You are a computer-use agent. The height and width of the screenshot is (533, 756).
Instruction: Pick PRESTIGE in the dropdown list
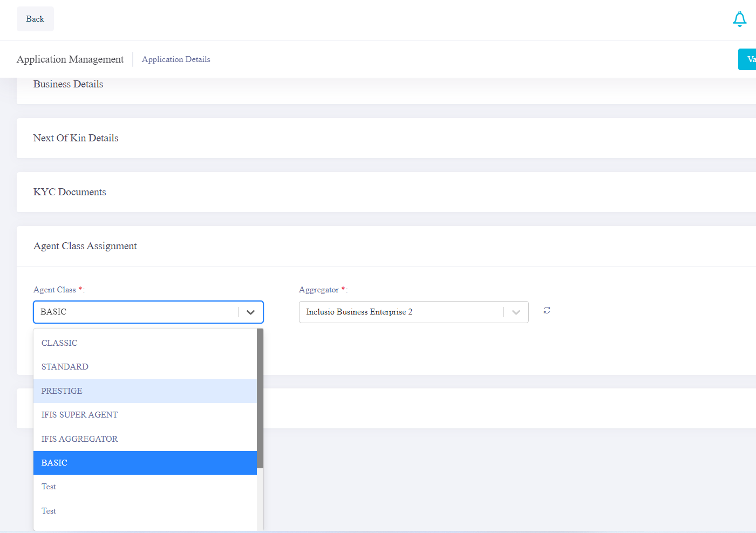click(62, 391)
